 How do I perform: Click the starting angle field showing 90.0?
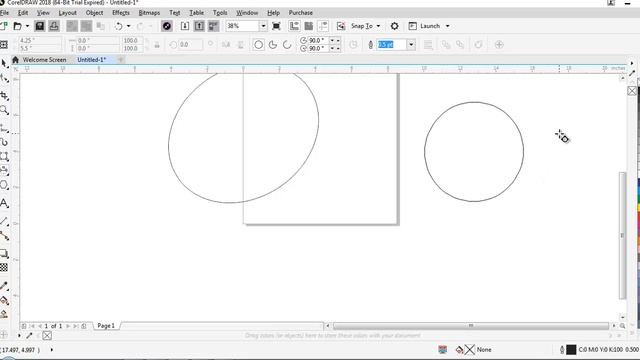(x=318, y=40)
